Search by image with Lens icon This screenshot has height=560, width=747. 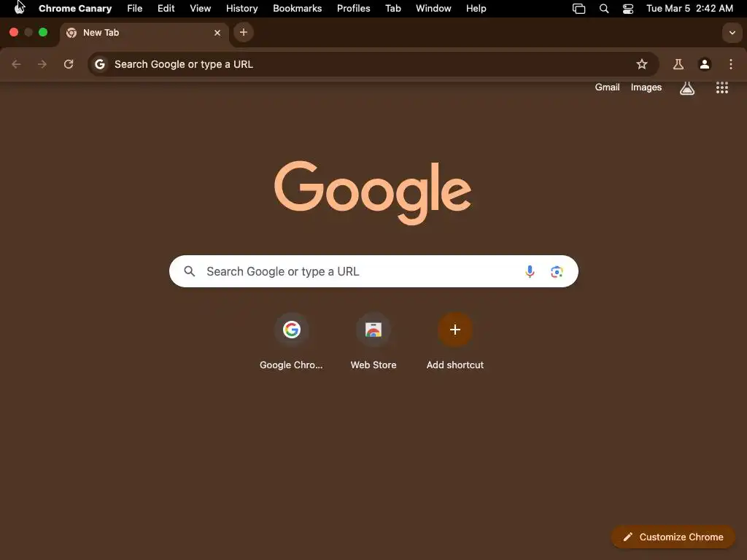[x=557, y=271]
